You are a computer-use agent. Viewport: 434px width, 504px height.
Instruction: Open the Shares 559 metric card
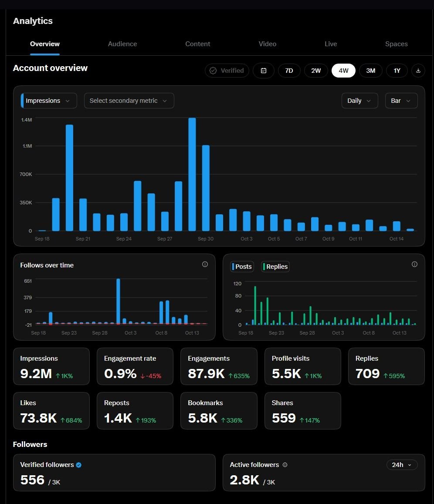click(x=303, y=411)
